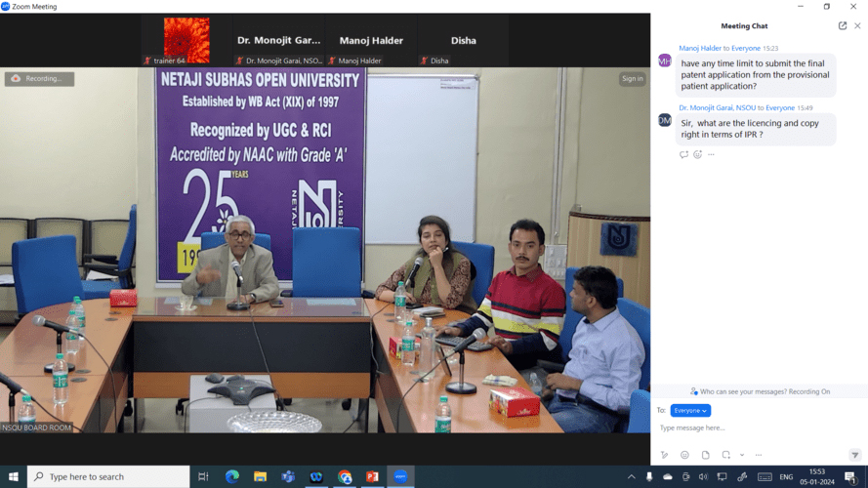Click the Sign in button on video
868x488 pixels.
[632, 78]
